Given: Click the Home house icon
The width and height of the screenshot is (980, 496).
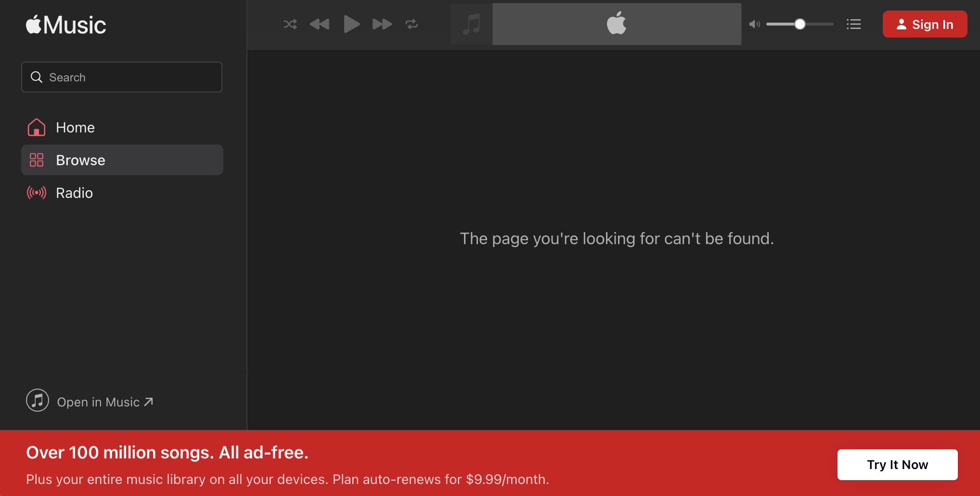Looking at the screenshot, I should pyautogui.click(x=37, y=127).
